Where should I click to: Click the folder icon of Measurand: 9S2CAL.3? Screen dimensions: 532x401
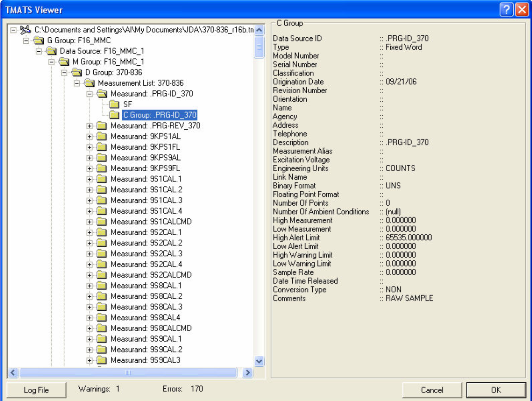(x=102, y=253)
